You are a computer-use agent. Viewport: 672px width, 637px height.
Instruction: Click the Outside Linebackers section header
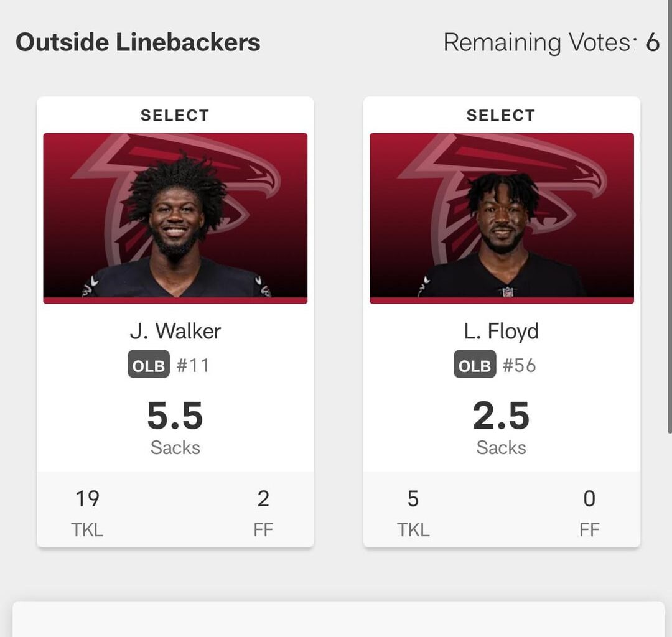(x=138, y=42)
